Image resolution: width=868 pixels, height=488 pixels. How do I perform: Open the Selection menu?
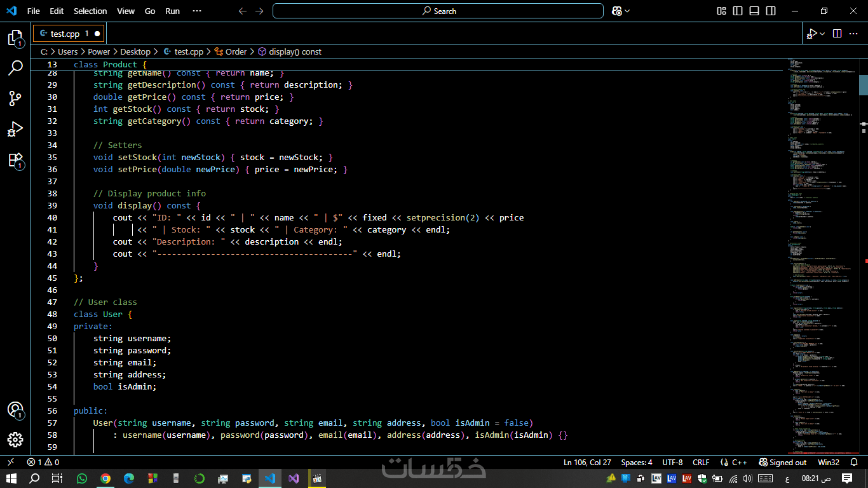click(x=90, y=11)
